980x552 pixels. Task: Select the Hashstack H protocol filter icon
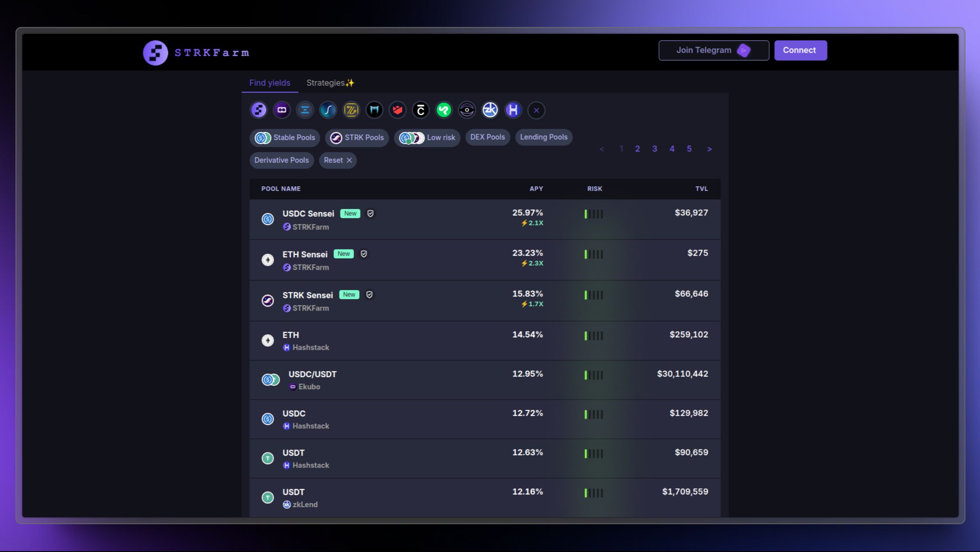click(x=513, y=110)
